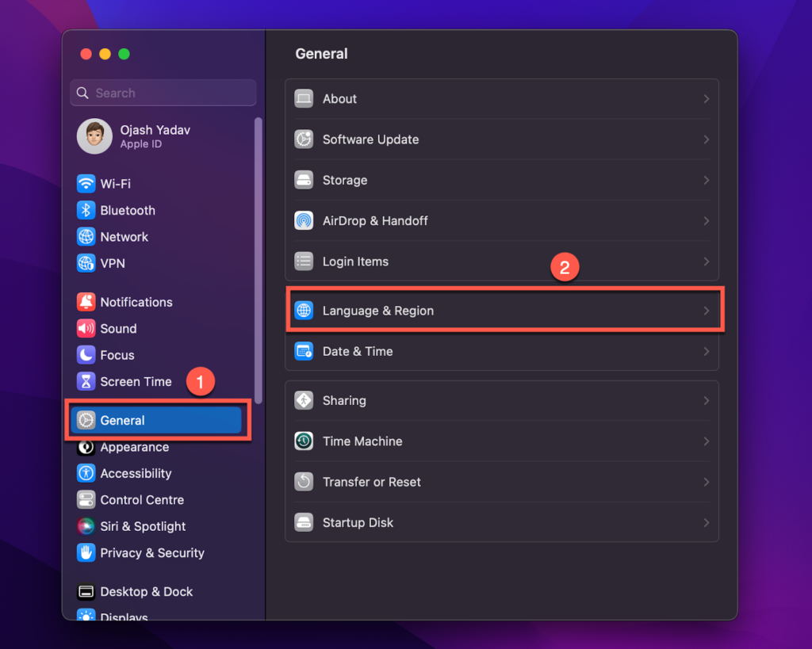Click the Search field
The height and width of the screenshot is (649, 812).
pos(163,93)
